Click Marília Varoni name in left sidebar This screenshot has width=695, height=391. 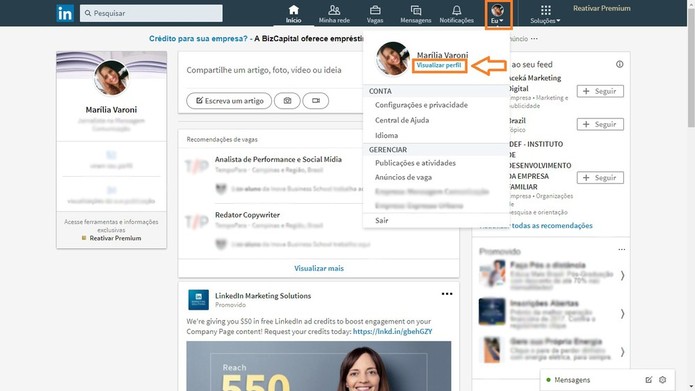coord(111,109)
